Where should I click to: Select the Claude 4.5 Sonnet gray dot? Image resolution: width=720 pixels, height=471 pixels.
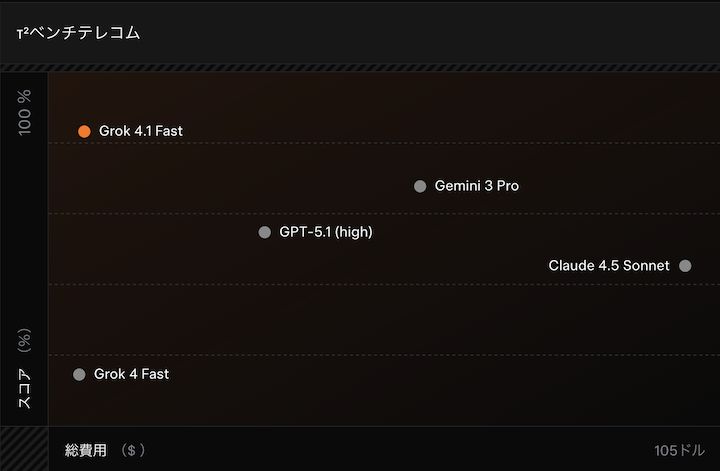(x=685, y=266)
